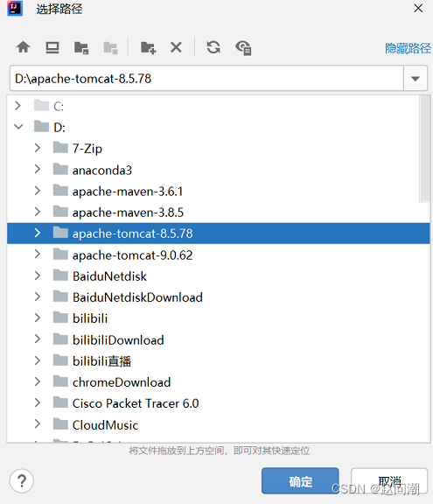Expand the anaconda3 folder

(x=38, y=169)
